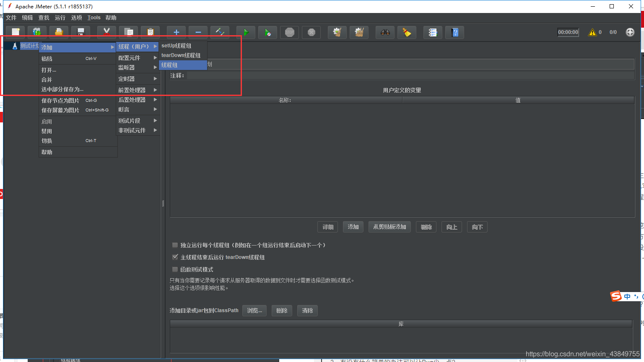
Task: Open the 文件 menu
Action: [x=11, y=18]
